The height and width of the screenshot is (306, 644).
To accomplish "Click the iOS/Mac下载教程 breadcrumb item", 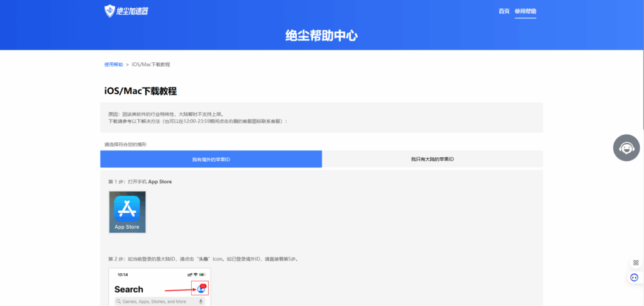I will (151, 64).
